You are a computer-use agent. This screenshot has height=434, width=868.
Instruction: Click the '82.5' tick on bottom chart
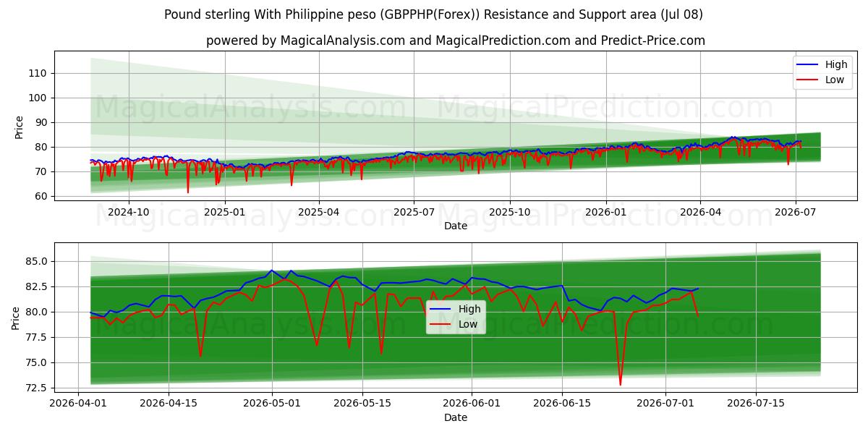37,286
